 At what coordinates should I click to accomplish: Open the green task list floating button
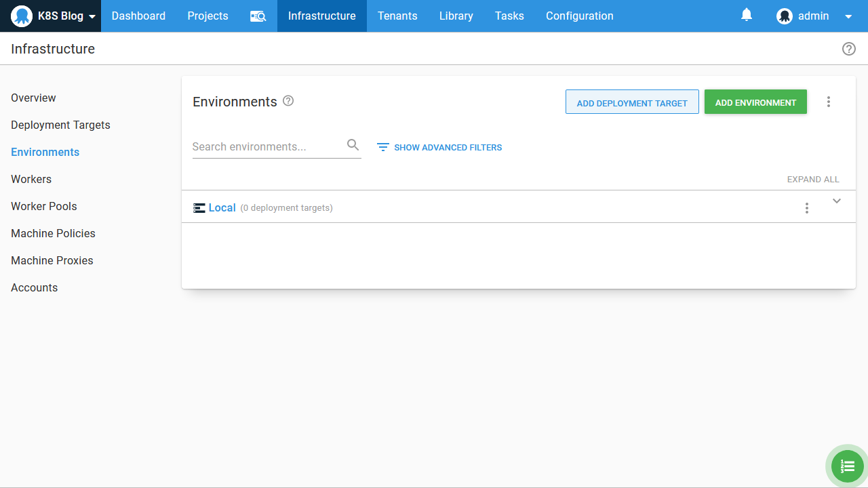(847, 466)
